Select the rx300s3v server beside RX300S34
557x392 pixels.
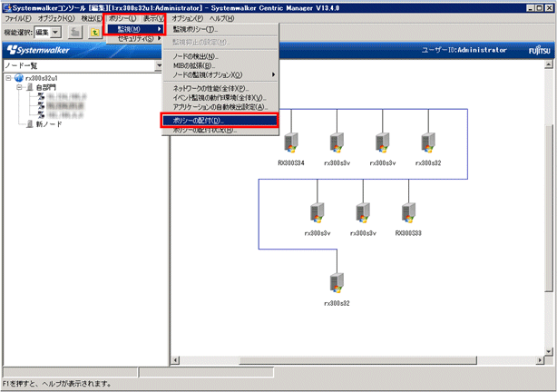pyautogui.click(x=337, y=142)
